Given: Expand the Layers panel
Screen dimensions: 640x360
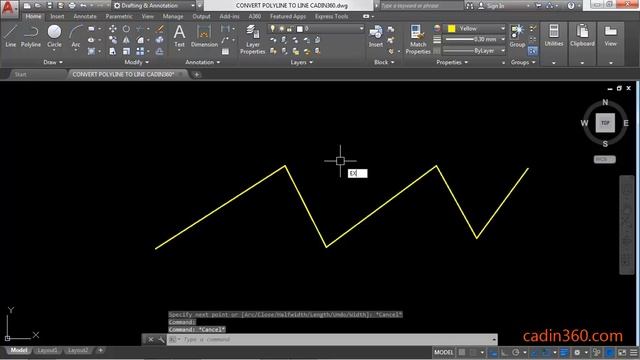Looking at the screenshot, I should click(302, 62).
